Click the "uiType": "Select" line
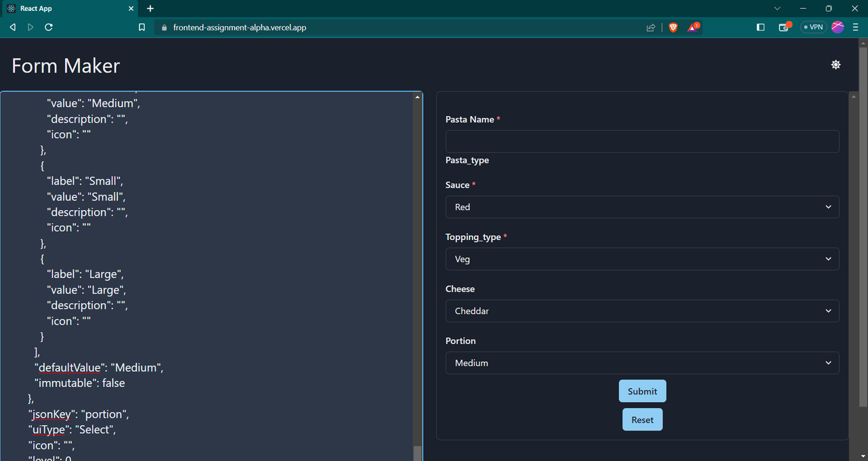 click(x=73, y=430)
